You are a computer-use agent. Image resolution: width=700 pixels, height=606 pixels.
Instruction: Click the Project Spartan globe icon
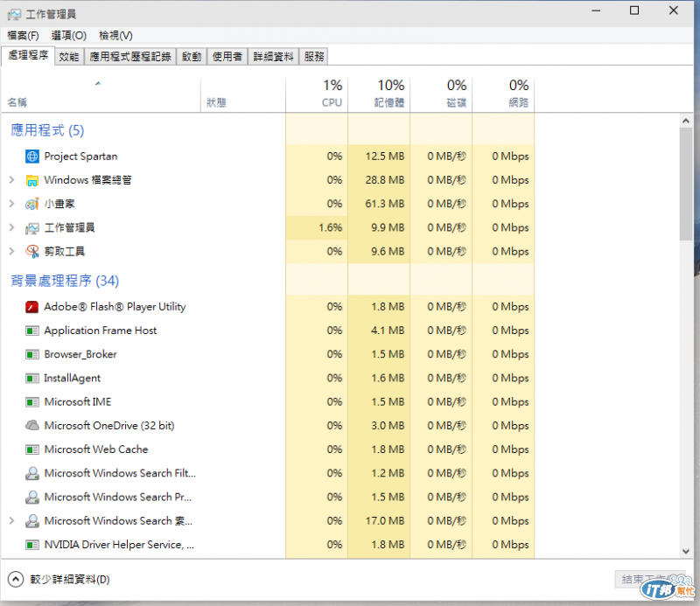coord(32,157)
